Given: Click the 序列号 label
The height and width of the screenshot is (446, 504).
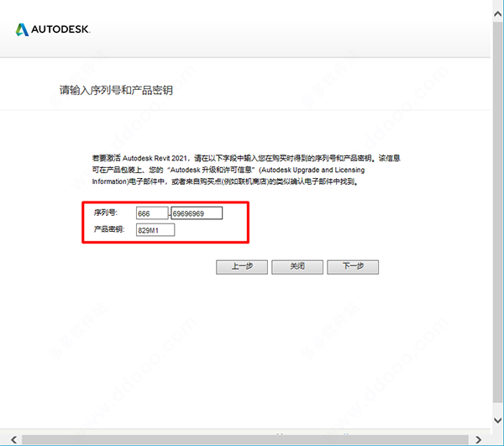Looking at the screenshot, I should coord(106,213).
